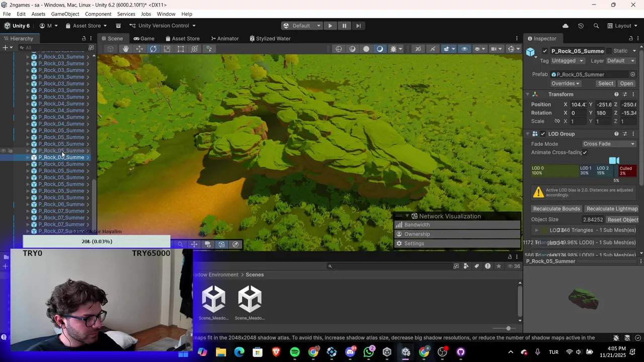Viewport: 644px width, 362px height.
Task: Toggle LOD Group component enabled checkbox
Action: [x=543, y=134]
